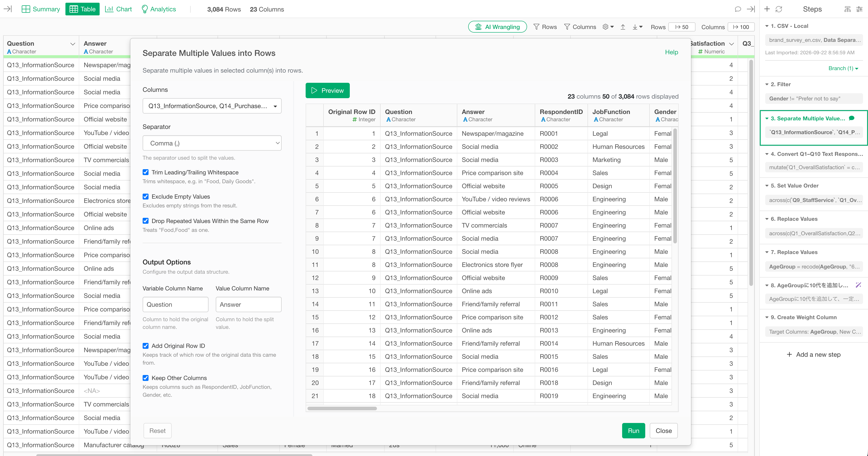Collapse the left panel arrow icon
Screen dimensions: 868x456
tap(8, 9)
